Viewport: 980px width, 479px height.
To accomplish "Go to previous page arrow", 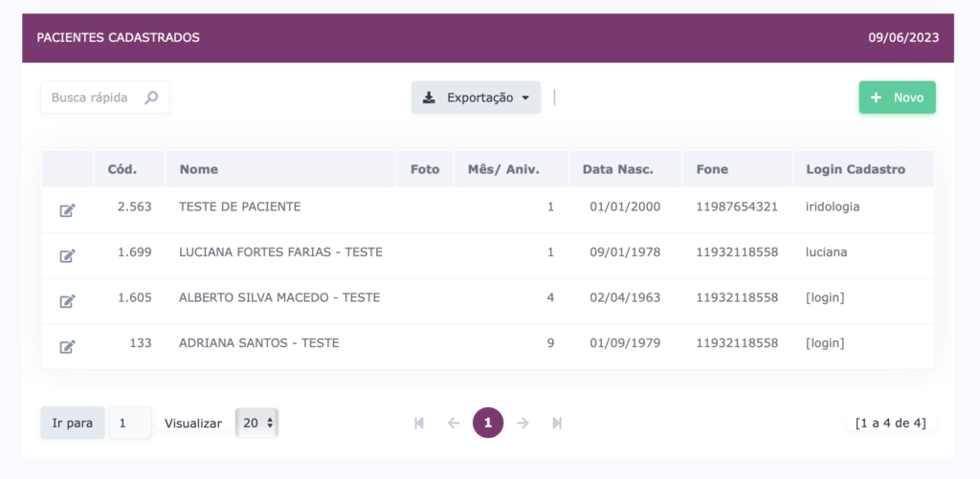I will 454,423.
